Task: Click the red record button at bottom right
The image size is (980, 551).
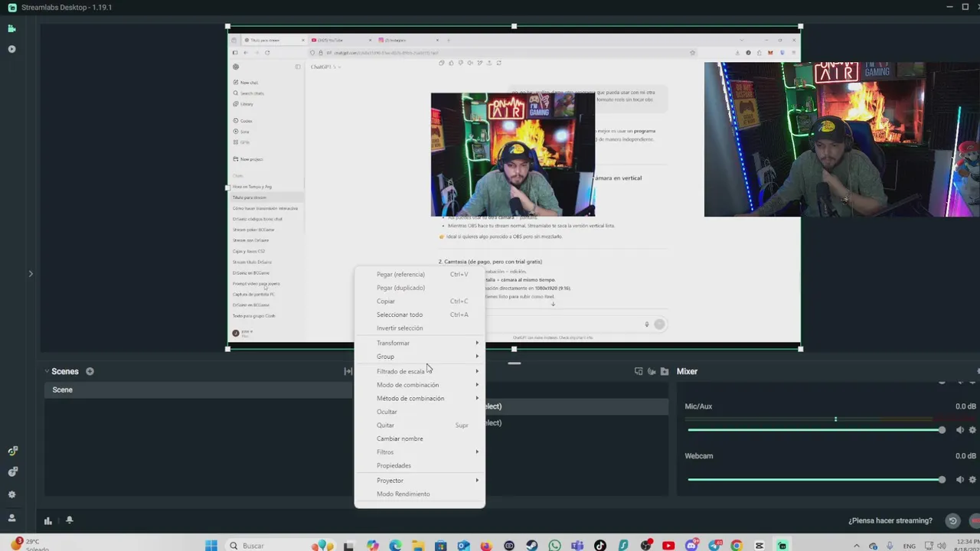Action: click(x=974, y=520)
